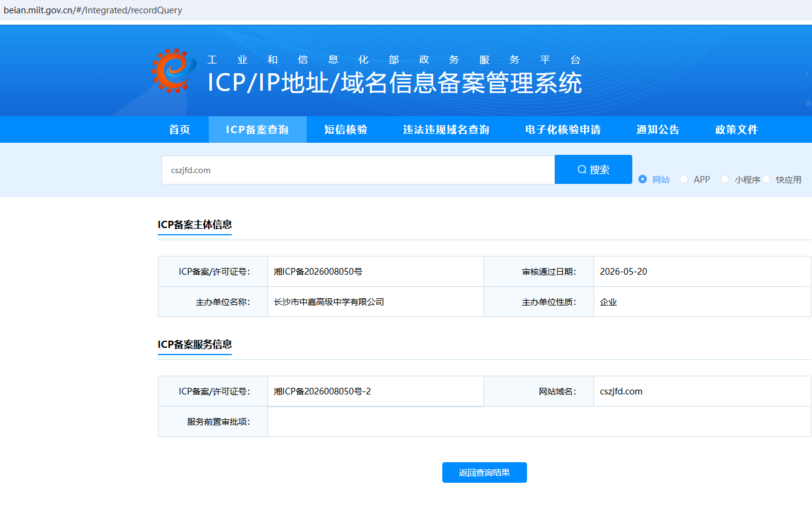Click the date 2026-05-20

(x=623, y=272)
